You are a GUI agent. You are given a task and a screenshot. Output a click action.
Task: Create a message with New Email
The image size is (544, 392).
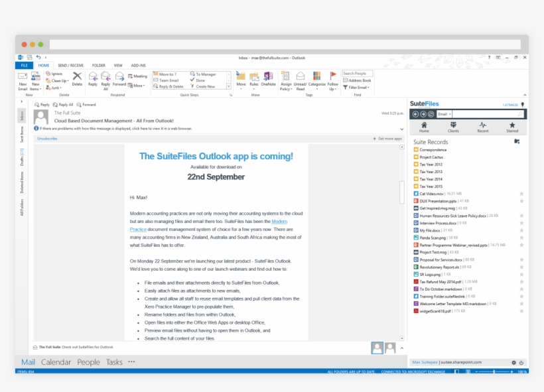(x=23, y=81)
